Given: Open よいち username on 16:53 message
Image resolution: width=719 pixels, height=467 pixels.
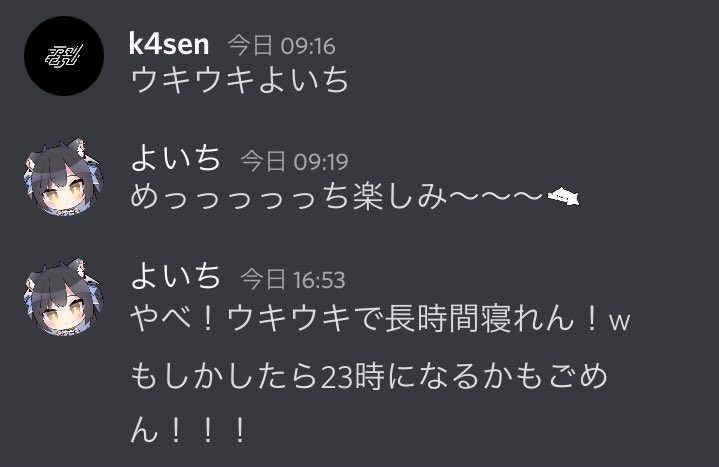Looking at the screenshot, I should [x=176, y=276].
